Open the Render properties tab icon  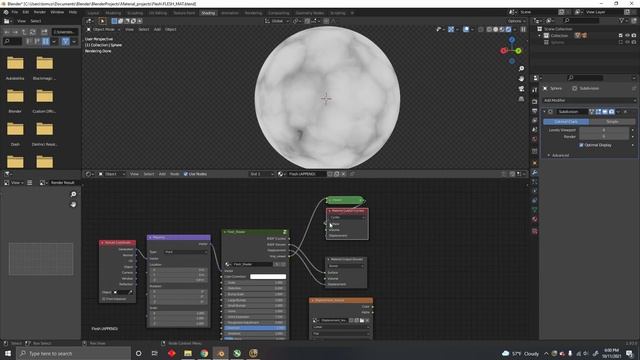tap(535, 101)
